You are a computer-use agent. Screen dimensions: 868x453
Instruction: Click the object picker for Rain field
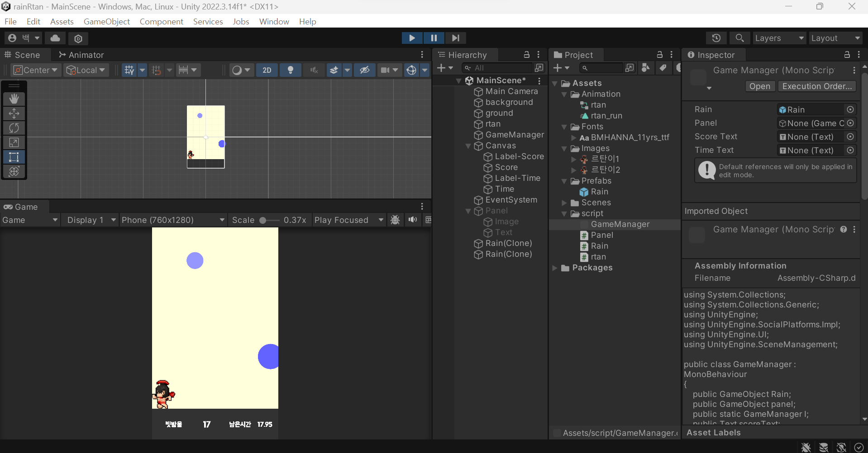850,109
